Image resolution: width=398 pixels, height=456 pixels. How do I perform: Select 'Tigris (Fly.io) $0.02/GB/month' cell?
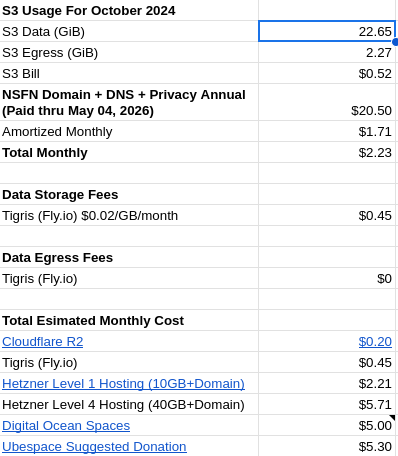129,215
